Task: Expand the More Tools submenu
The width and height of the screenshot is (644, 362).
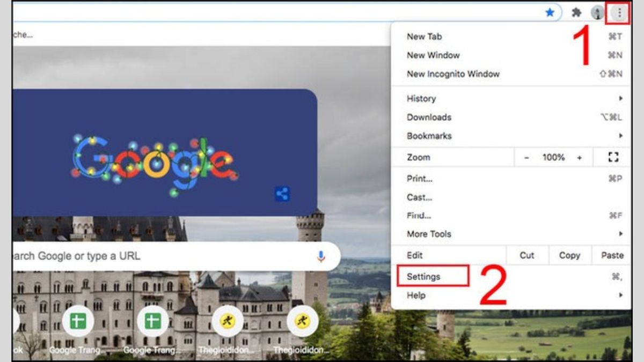Action: [x=429, y=234]
